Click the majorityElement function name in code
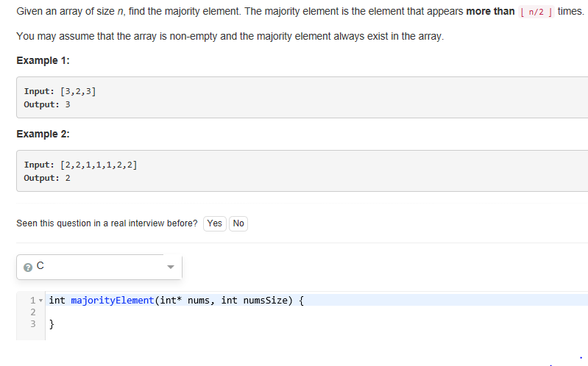The height and width of the screenshot is (366, 588). pyautogui.click(x=113, y=301)
